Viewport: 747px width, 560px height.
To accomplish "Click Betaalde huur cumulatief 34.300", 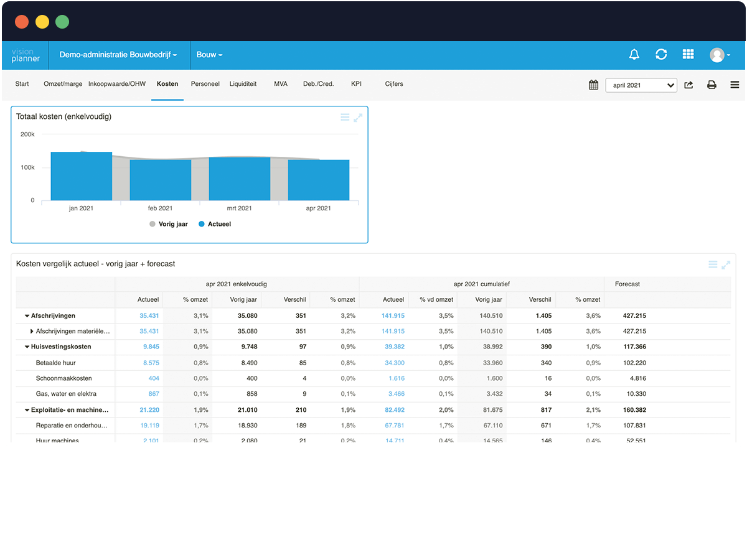I will [395, 363].
